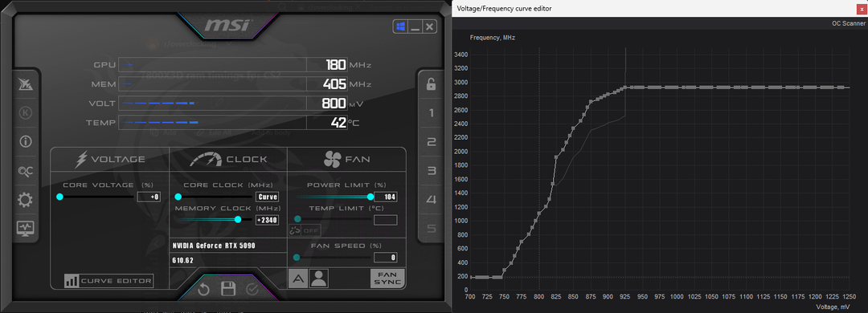Screen dimensions: 868x313
Task: Toggle the power/temp limit link button
Action: [x=295, y=230]
